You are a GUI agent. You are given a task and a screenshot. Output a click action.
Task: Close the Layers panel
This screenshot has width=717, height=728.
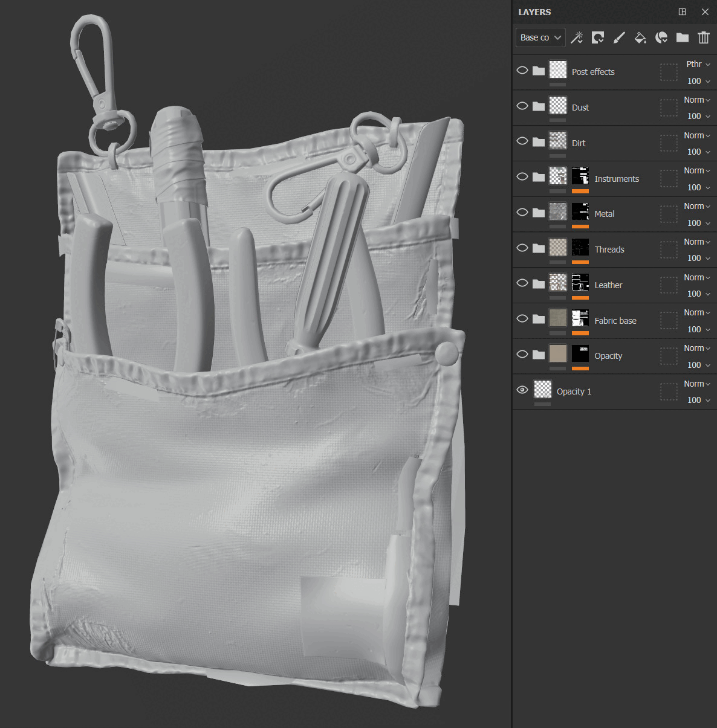[x=705, y=11]
